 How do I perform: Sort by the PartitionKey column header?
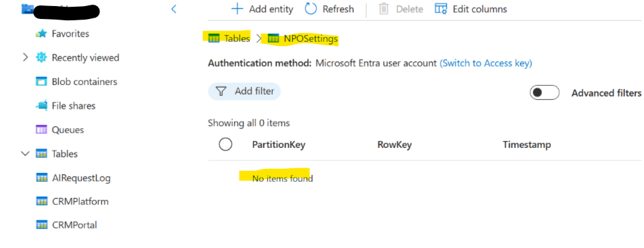click(279, 145)
